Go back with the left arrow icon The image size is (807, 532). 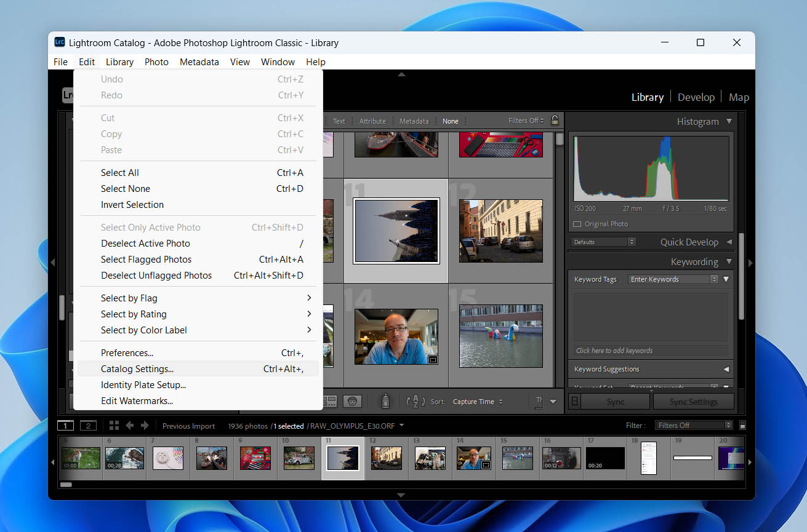pos(130,426)
